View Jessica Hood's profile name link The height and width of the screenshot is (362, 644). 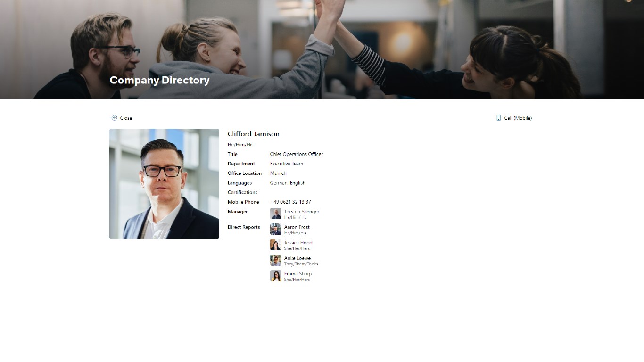click(x=298, y=243)
